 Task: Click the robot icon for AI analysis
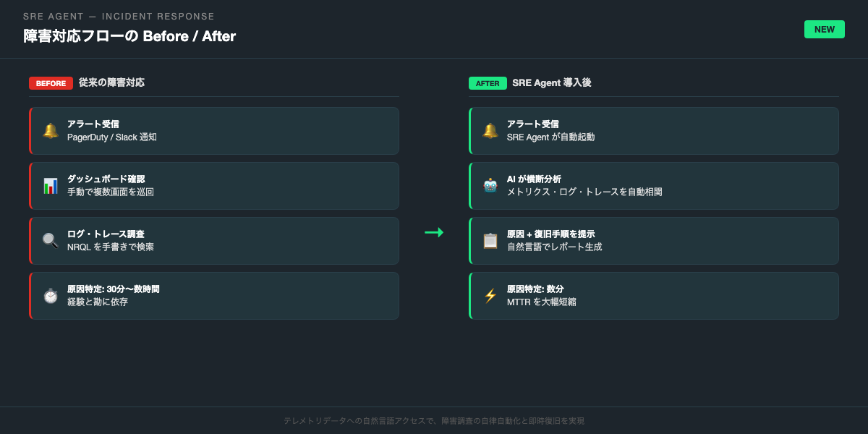pos(490,186)
